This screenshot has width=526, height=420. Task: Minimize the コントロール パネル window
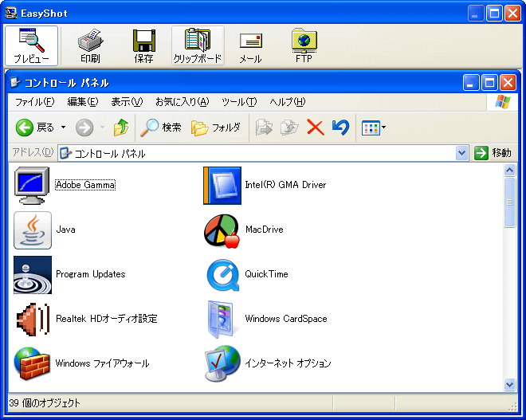coord(471,82)
